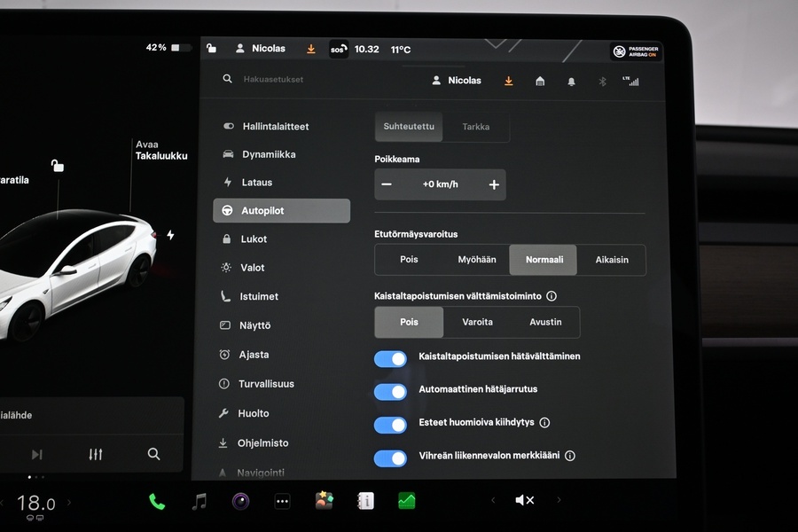This screenshot has width=798, height=532.
Task: Open the audio equalizer icon
Action: (96, 454)
